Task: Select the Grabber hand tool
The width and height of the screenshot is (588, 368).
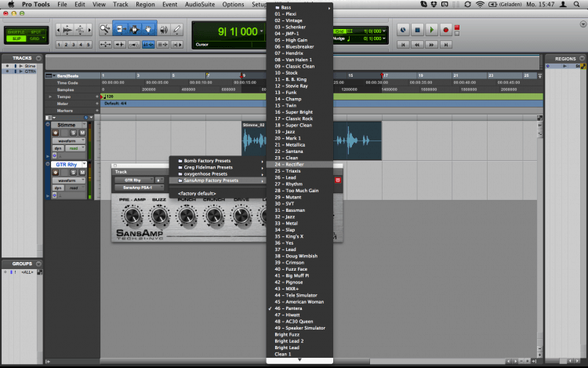Action: click(x=149, y=29)
